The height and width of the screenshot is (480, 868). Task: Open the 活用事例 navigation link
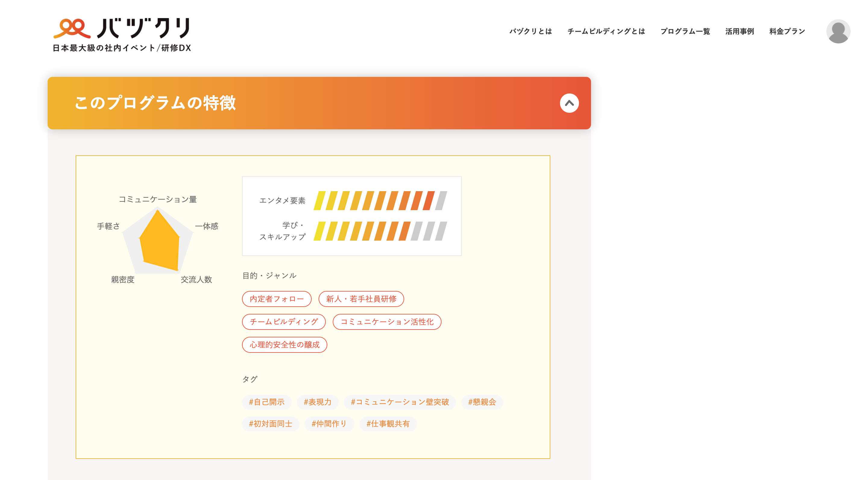[x=739, y=31]
